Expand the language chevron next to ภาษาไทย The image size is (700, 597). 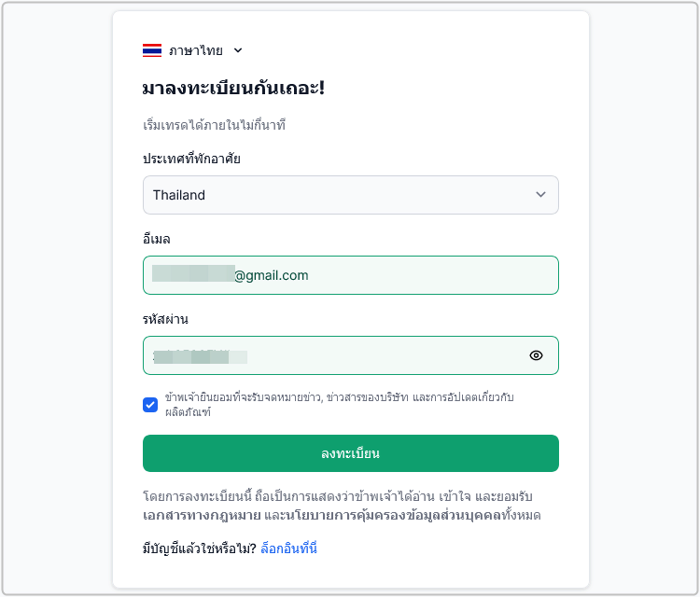point(238,50)
